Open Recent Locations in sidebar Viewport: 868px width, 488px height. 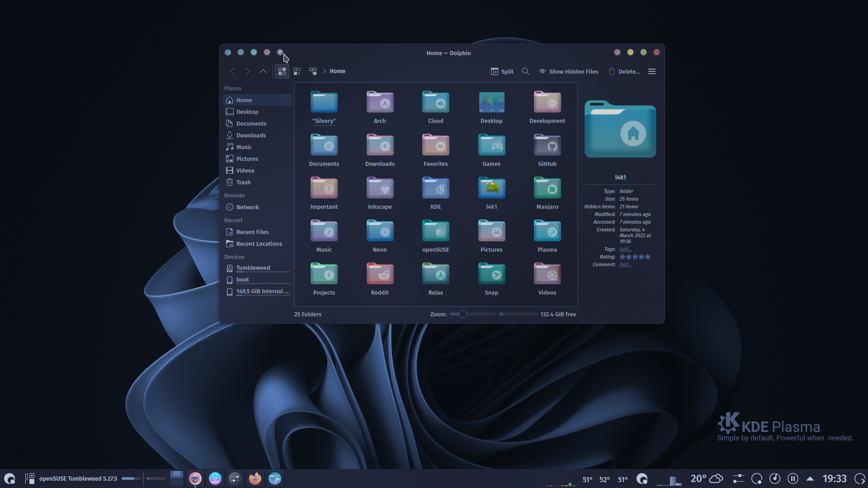tap(257, 244)
